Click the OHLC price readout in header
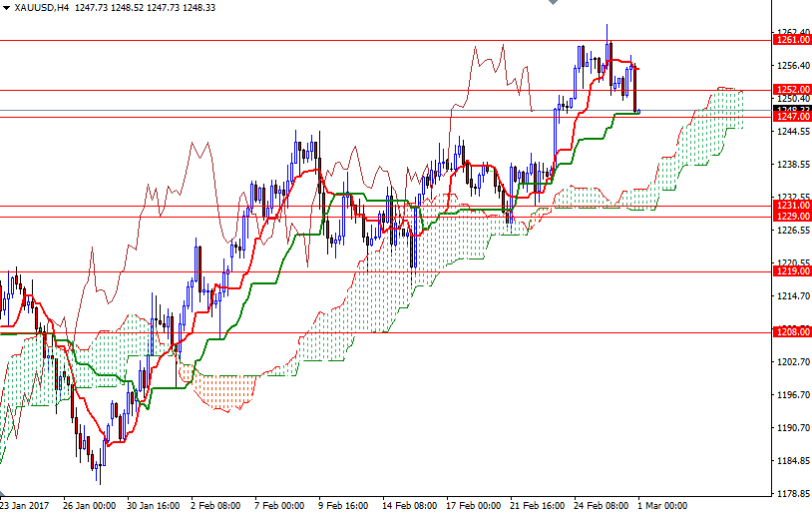Screen dimensions: 812x513 (158, 7)
